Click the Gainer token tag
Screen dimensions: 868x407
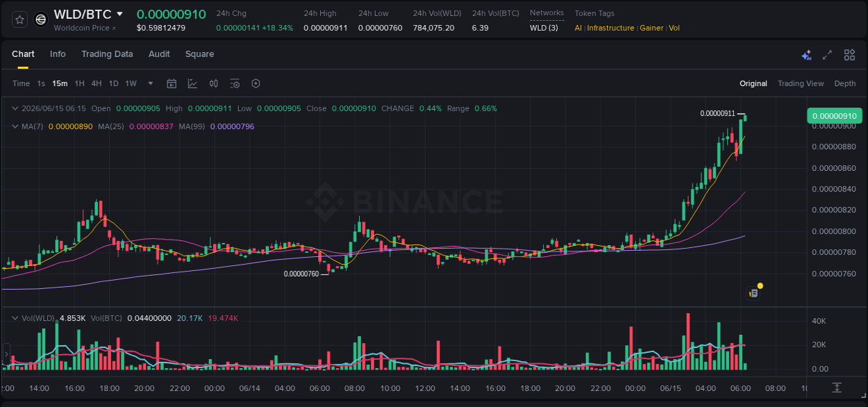click(651, 28)
